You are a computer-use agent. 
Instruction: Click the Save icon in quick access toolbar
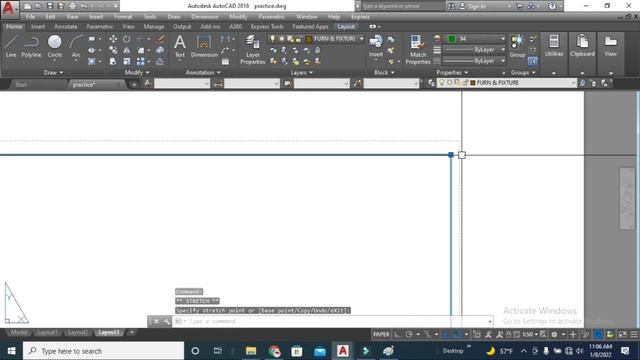click(x=50, y=6)
